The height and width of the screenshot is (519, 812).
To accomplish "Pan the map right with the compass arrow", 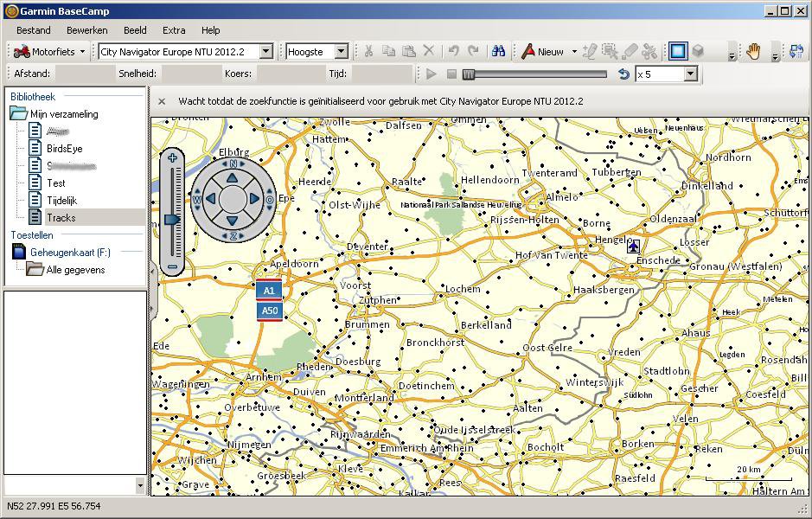I will [x=253, y=198].
